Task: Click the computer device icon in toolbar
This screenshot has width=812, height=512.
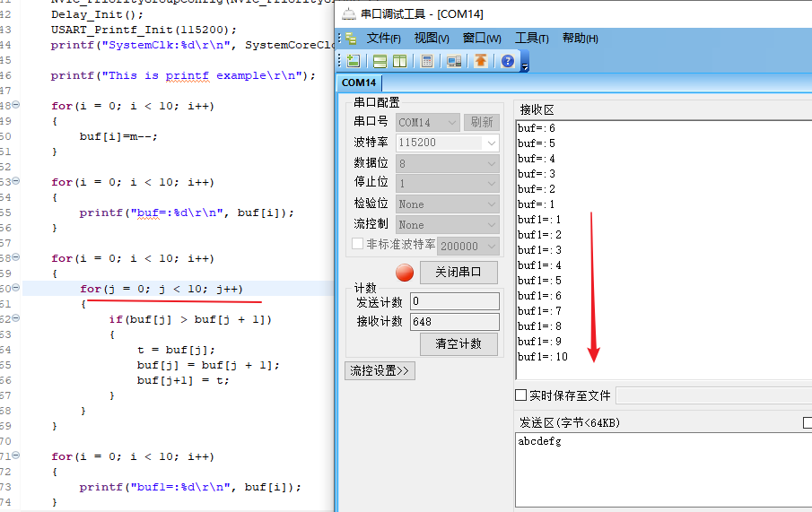Action: 454,61
